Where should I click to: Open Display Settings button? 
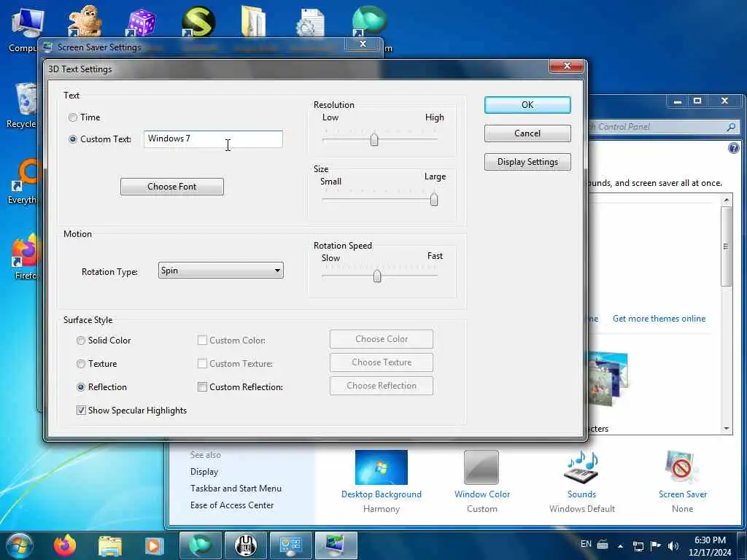click(527, 162)
